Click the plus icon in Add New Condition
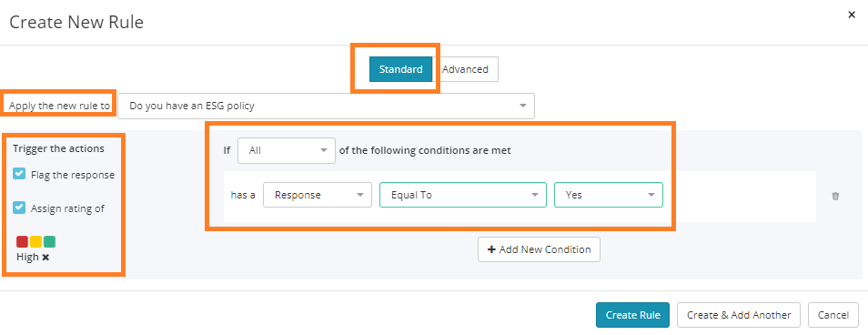This screenshot has height=335, width=868. coord(491,249)
